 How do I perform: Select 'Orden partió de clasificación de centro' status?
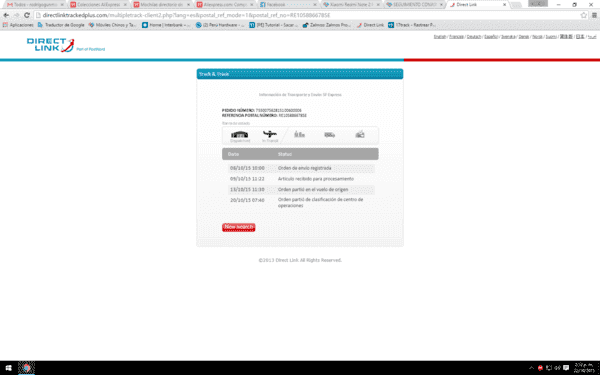pos(321,202)
